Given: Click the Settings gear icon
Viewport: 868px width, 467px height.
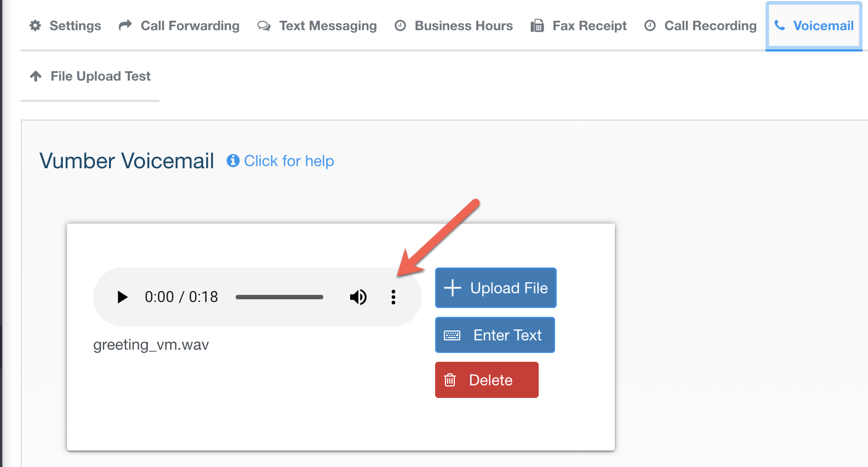Looking at the screenshot, I should tap(35, 26).
